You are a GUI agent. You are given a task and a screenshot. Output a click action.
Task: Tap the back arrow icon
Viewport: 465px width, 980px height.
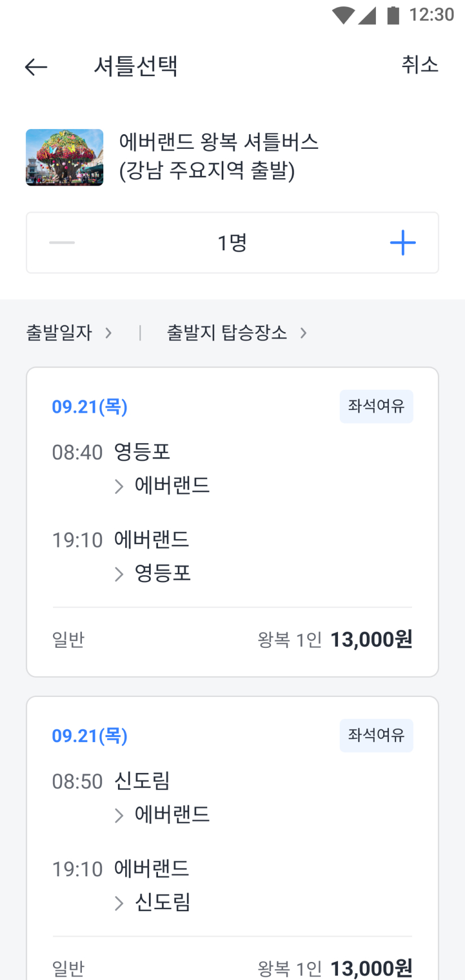(36, 67)
